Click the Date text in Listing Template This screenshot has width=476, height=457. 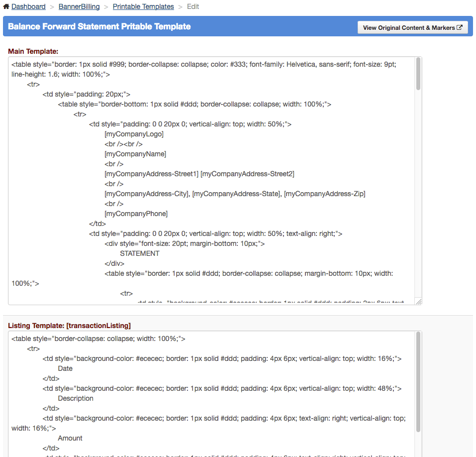pos(65,368)
